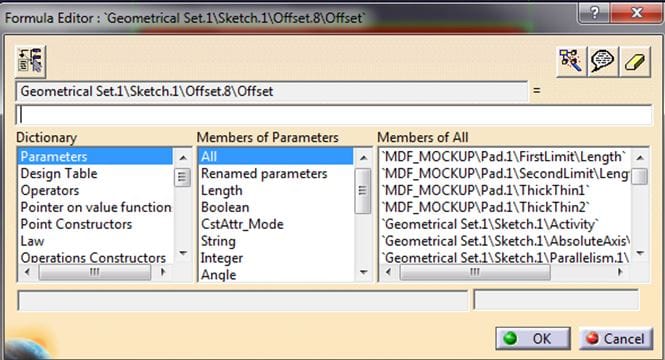Select Integer parameter type
The width and height of the screenshot is (665, 360).
coord(221,258)
